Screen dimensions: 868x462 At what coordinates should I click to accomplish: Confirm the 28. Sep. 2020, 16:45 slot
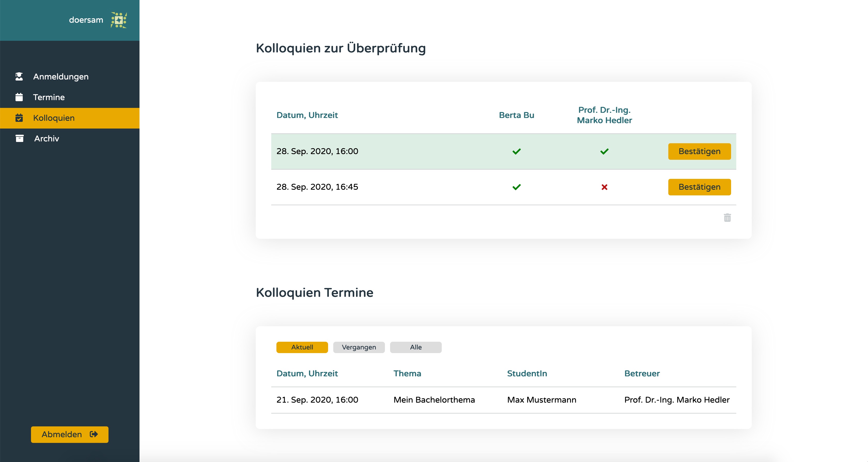point(700,187)
